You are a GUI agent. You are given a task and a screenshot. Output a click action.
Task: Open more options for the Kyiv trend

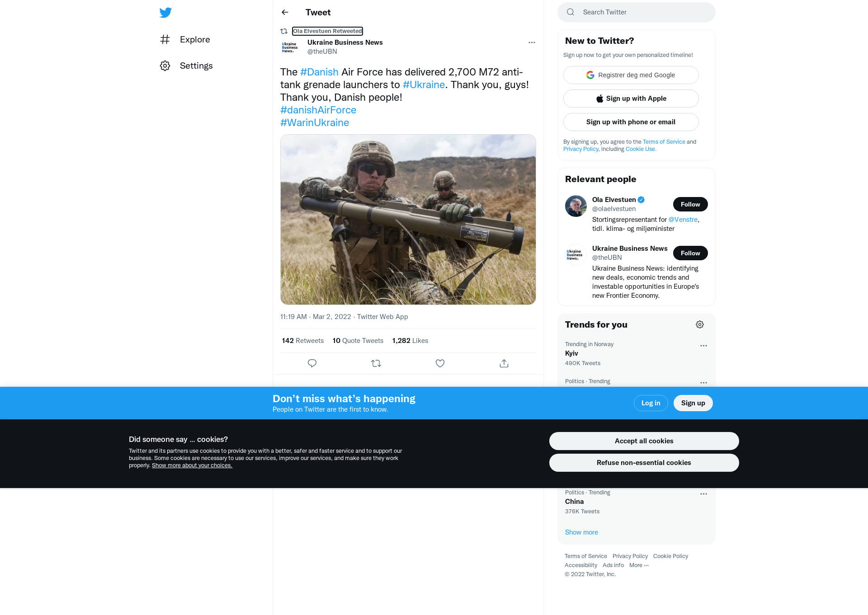click(703, 346)
